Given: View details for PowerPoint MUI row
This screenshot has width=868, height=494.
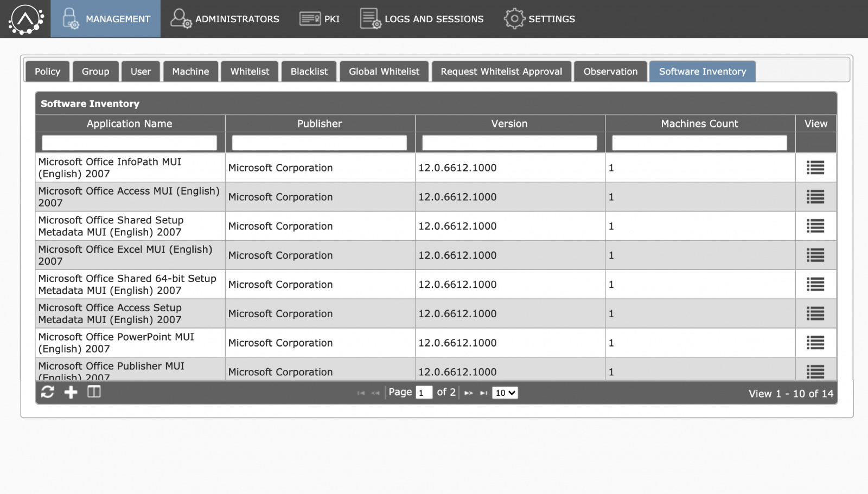Looking at the screenshot, I should pyautogui.click(x=815, y=343).
